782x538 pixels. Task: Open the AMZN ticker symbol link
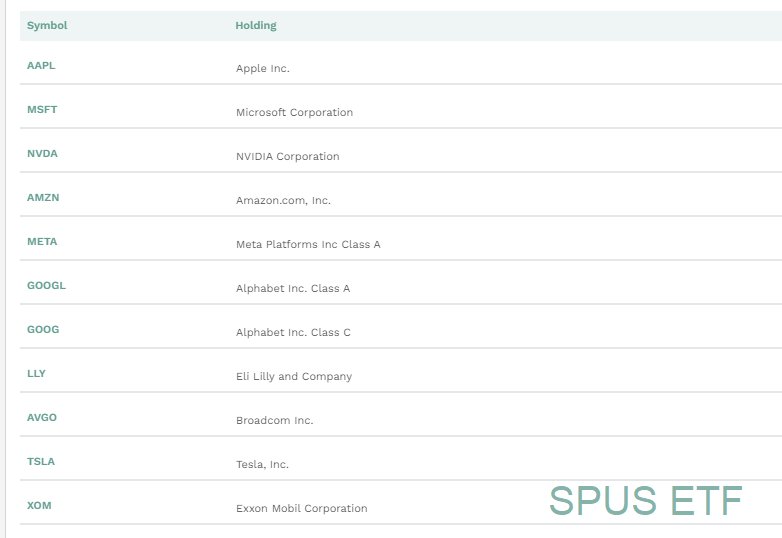point(43,197)
